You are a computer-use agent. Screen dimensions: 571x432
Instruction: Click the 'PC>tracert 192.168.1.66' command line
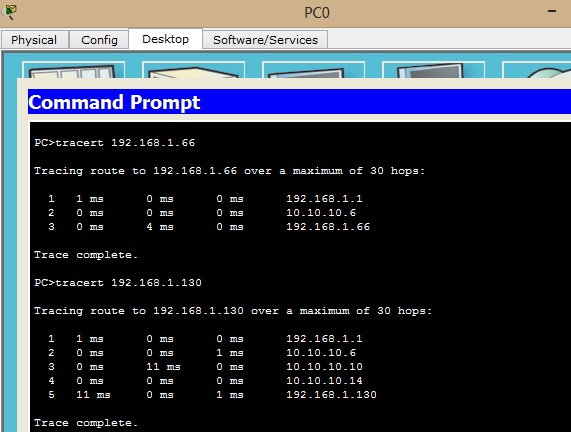[x=115, y=142]
